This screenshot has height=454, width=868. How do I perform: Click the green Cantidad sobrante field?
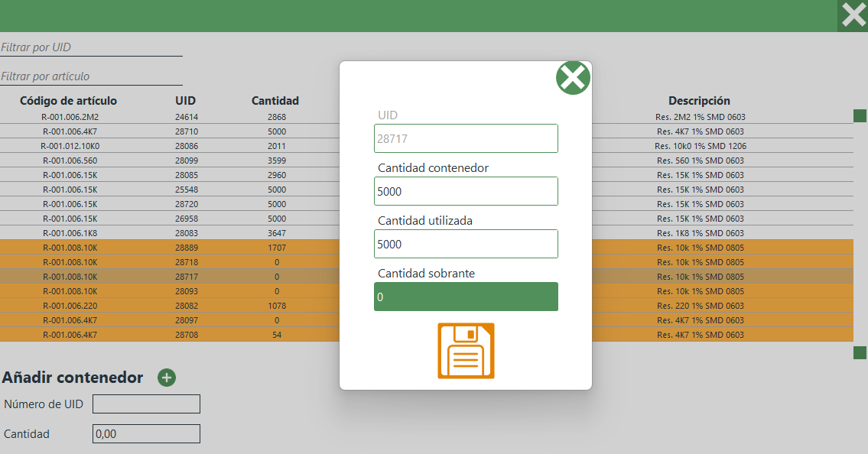pyautogui.click(x=466, y=297)
